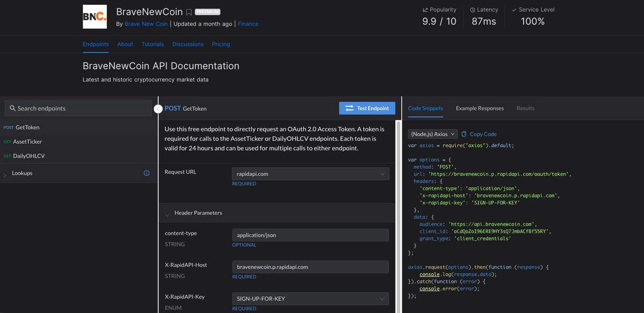Edit the content-type application/json field

coord(311,235)
